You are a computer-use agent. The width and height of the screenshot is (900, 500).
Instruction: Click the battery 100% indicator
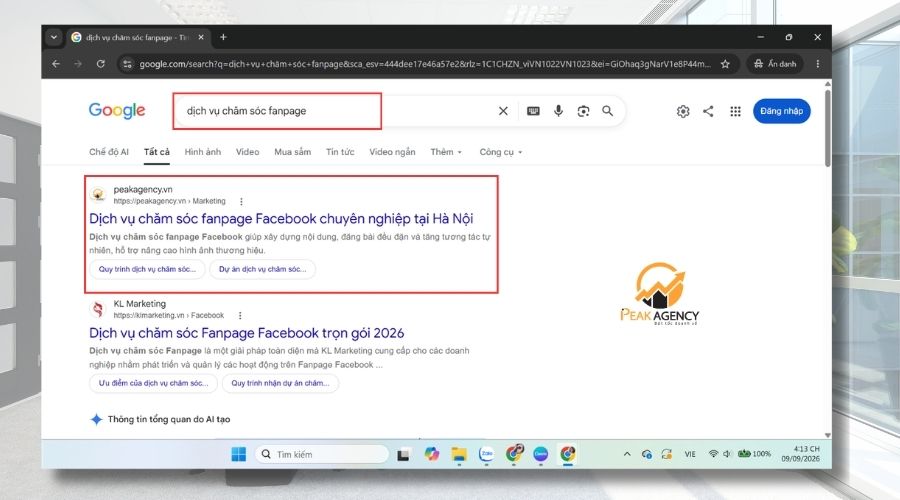coord(754,454)
